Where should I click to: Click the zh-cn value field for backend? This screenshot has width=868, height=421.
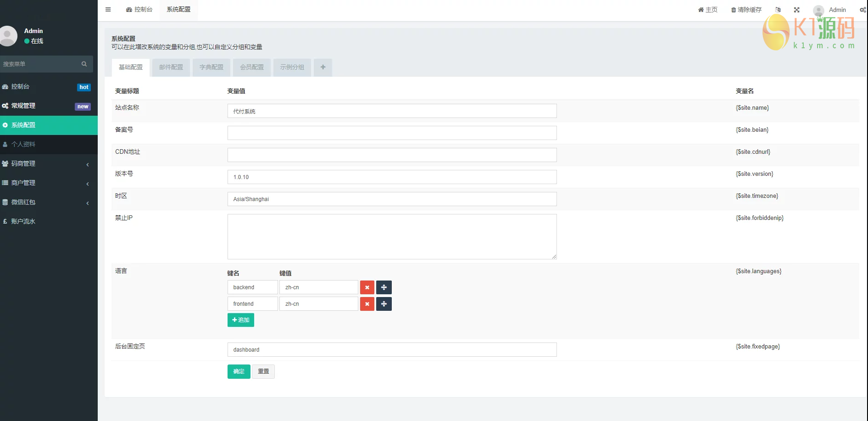click(319, 287)
